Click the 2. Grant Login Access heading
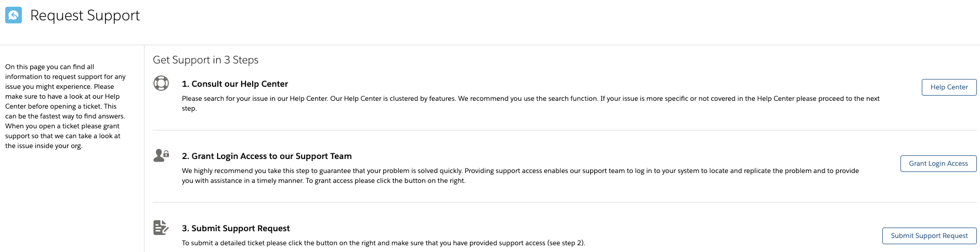Viewport: 980px width, 252px height. tap(267, 156)
